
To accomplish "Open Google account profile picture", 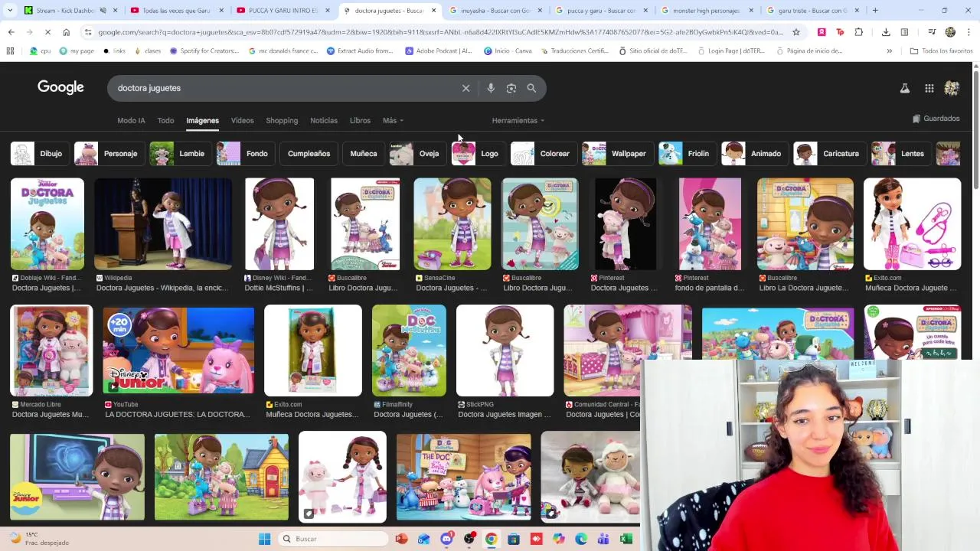I will pos(952,88).
